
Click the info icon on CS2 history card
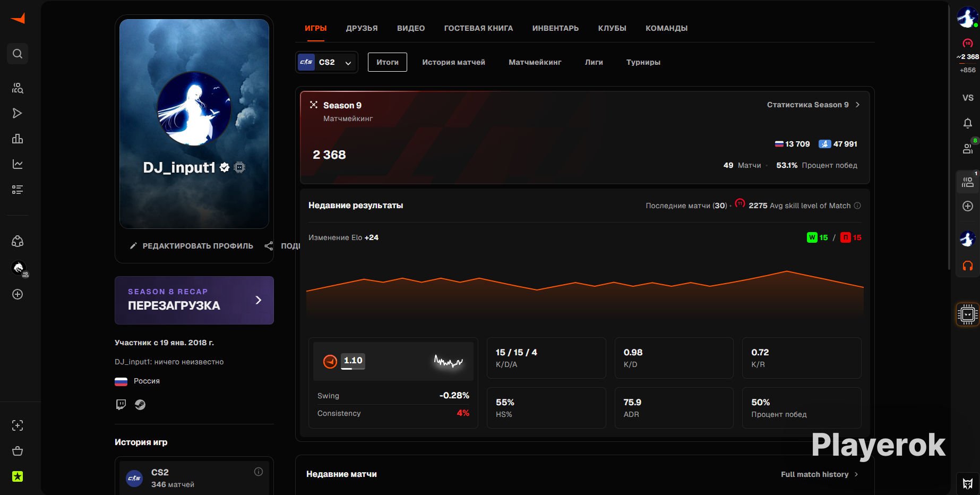(259, 472)
